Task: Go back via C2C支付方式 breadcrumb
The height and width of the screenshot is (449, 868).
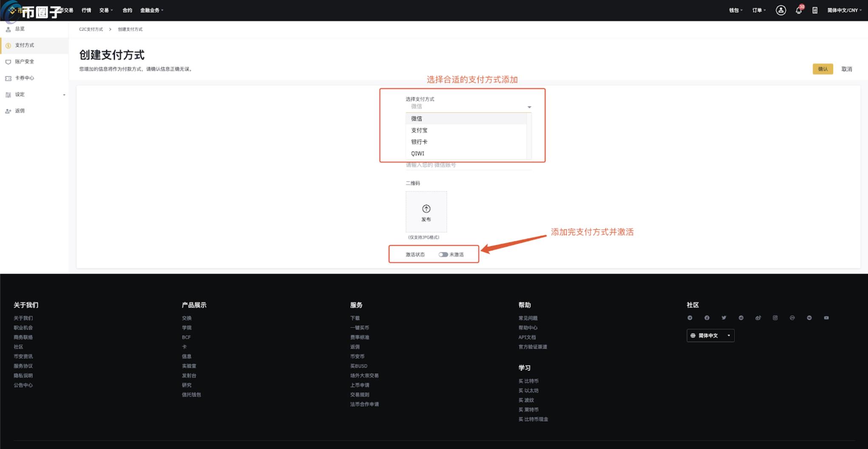Action: coord(91,29)
